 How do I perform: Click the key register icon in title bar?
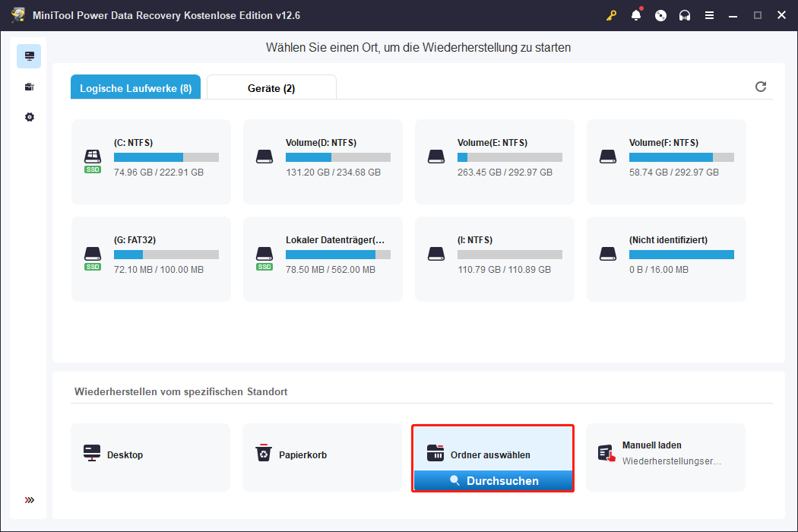coord(611,15)
